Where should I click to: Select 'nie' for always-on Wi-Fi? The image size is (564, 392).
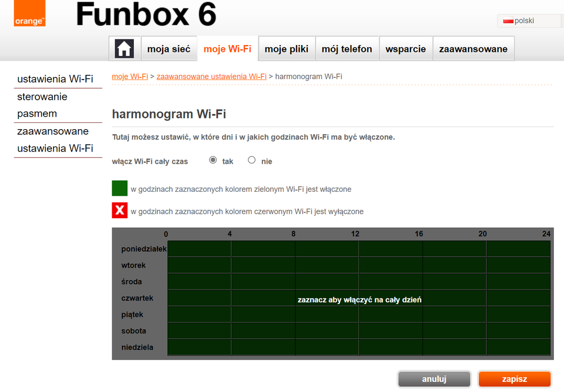point(252,160)
